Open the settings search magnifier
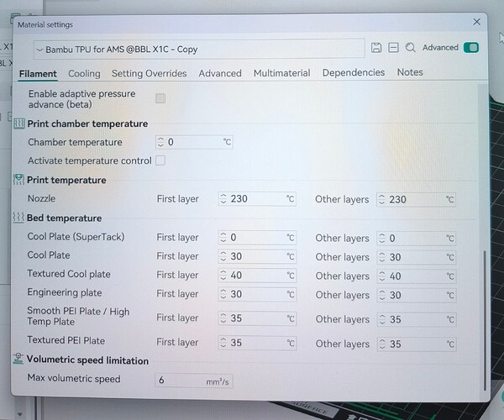 pyautogui.click(x=410, y=48)
